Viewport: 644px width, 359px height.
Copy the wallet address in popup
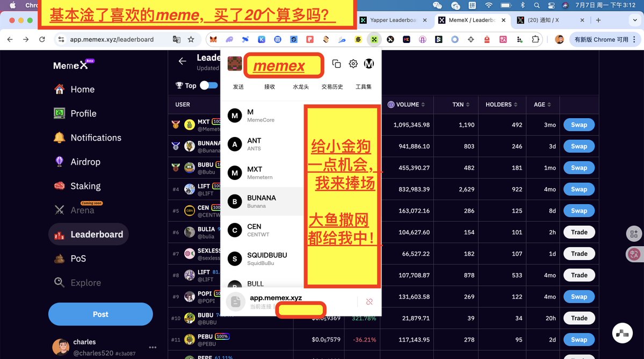tap(336, 63)
